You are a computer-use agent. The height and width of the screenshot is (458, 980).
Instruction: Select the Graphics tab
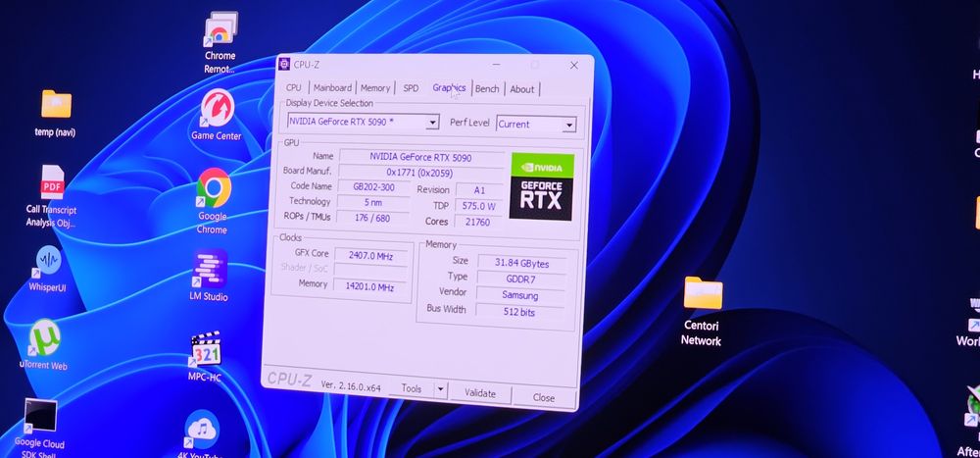[449, 88]
